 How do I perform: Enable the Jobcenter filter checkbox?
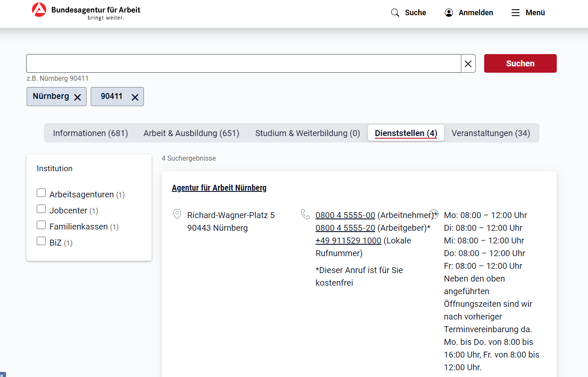[41, 209]
